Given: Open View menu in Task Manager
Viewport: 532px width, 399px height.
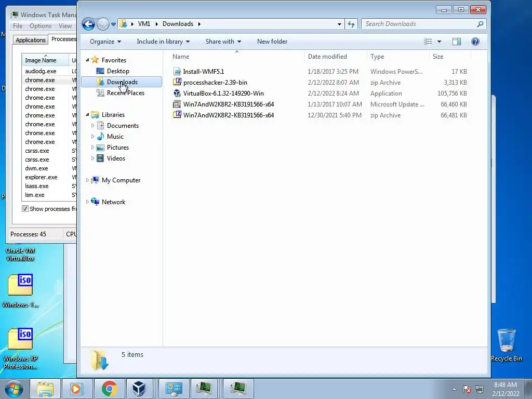Looking at the screenshot, I should [x=65, y=26].
